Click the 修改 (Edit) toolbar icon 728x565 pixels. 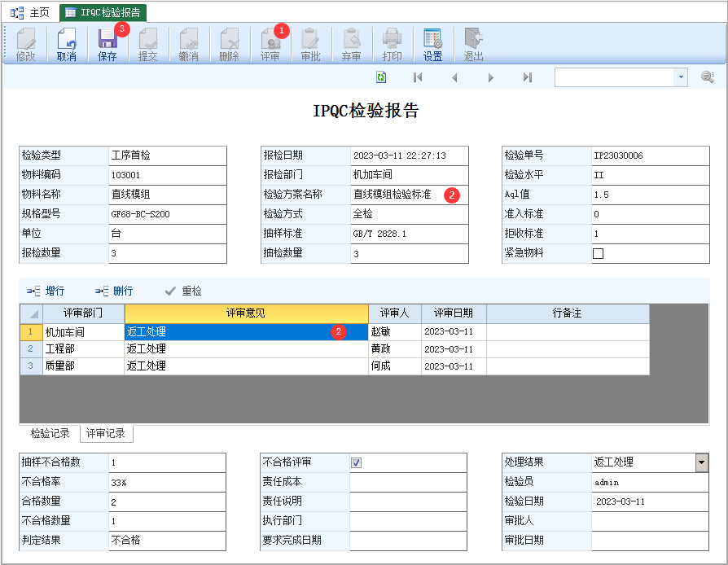pyautogui.click(x=25, y=45)
